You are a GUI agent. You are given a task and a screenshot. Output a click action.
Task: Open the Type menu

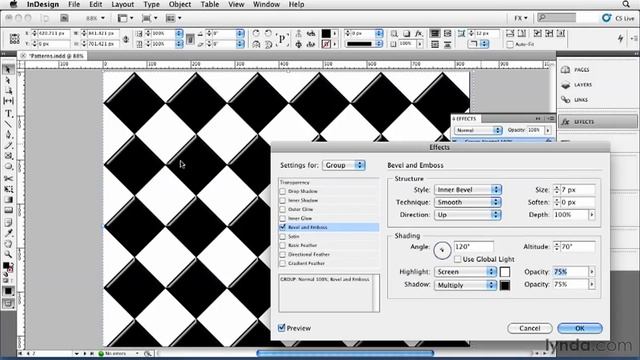pyautogui.click(x=151, y=4)
